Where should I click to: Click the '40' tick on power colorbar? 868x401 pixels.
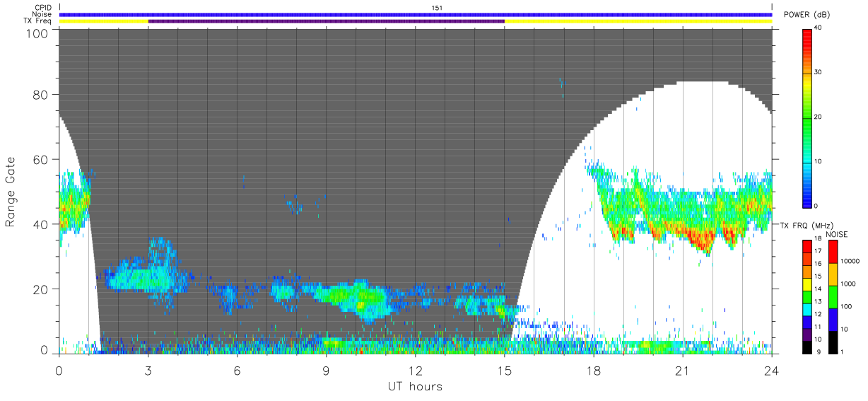[x=819, y=28]
